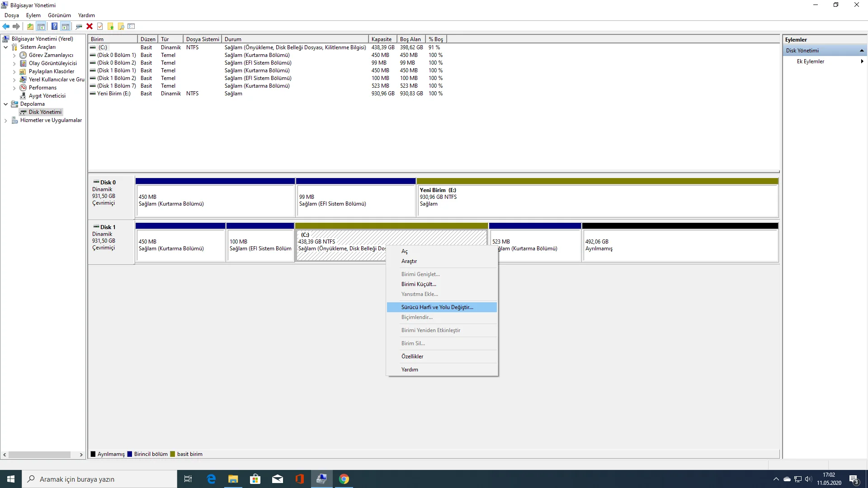
Task: Open Chrome from the taskbar
Action: (x=344, y=479)
